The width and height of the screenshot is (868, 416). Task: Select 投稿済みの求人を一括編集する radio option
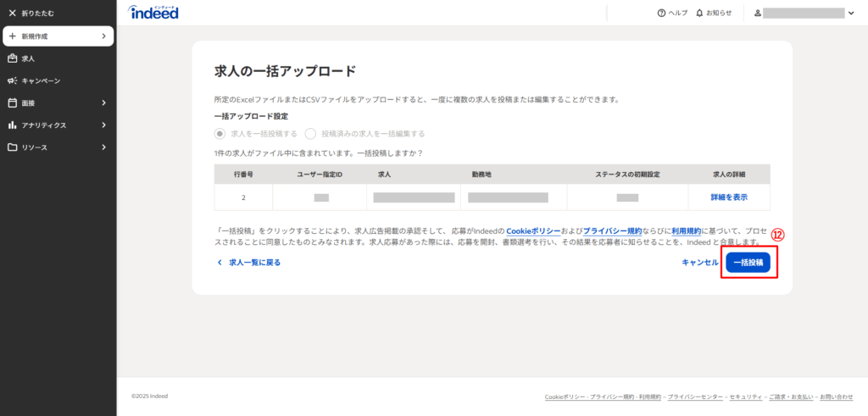click(x=310, y=133)
